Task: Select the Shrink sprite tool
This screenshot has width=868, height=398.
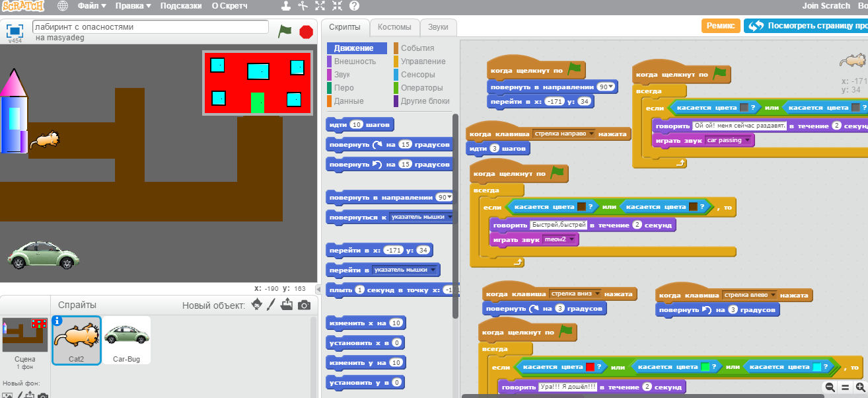Action: (x=337, y=6)
